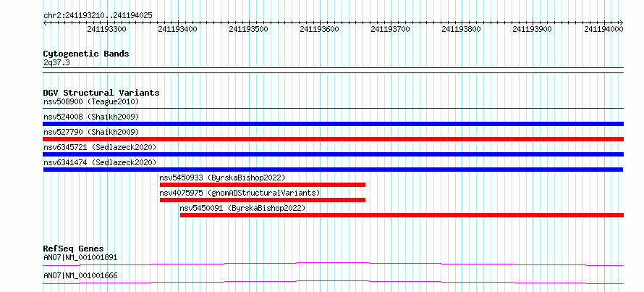Image resolution: width=644 pixels, height=292 pixels.
Task: Select the red nsv5450933 variant bar
Action: click(263, 185)
